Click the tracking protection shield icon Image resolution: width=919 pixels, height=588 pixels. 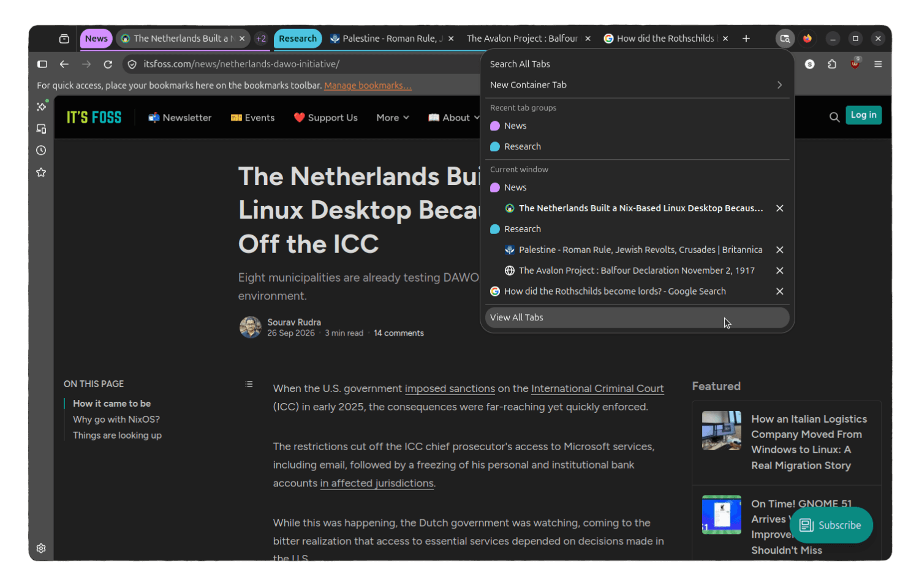click(132, 64)
